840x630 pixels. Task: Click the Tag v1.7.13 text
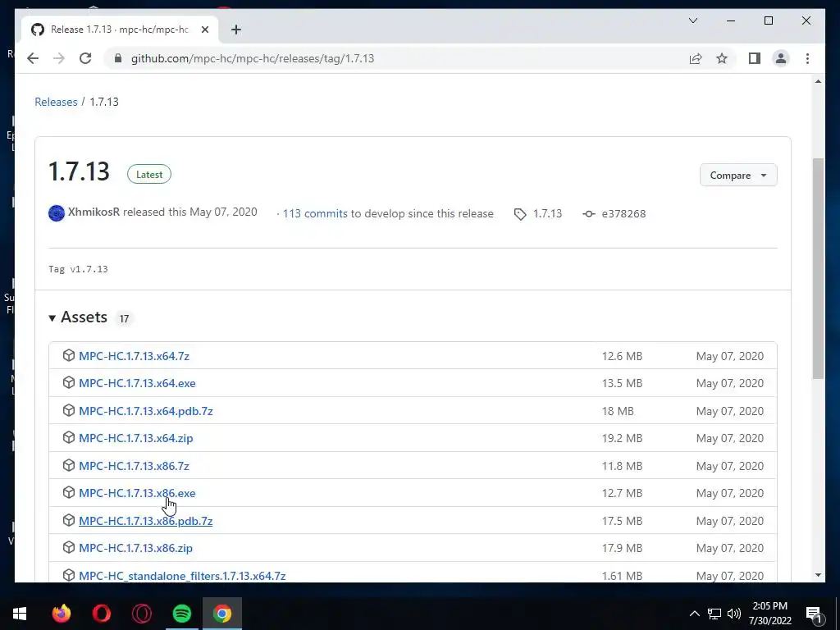pyautogui.click(x=78, y=269)
